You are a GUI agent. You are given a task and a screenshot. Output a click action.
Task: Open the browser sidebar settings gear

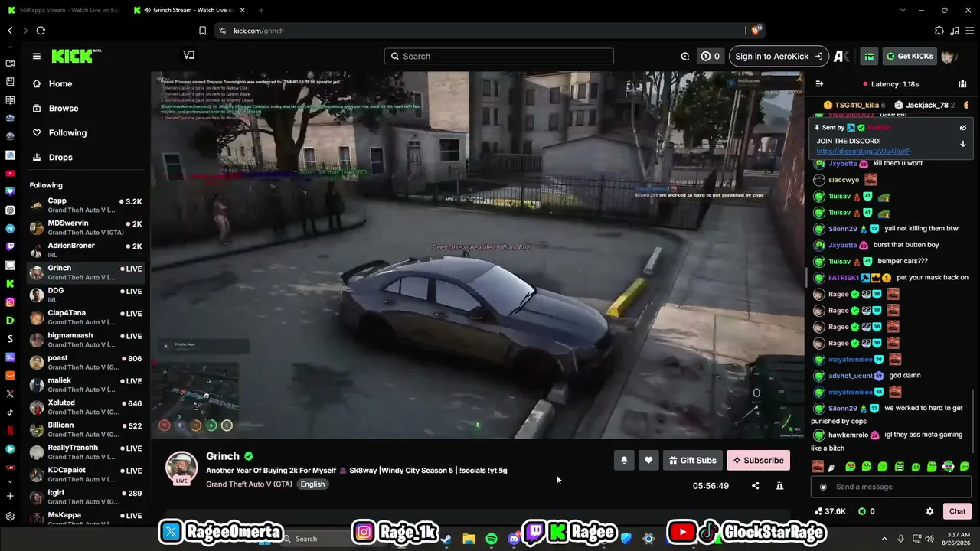(10, 516)
